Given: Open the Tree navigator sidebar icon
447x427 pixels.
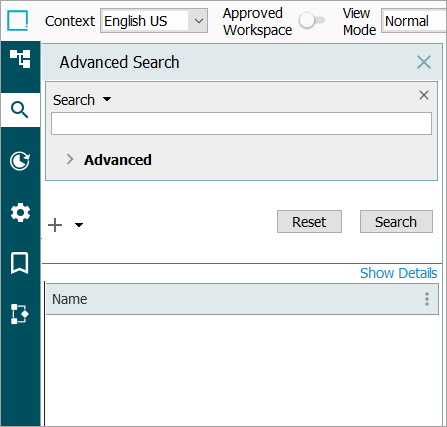Looking at the screenshot, I should 20,59.
